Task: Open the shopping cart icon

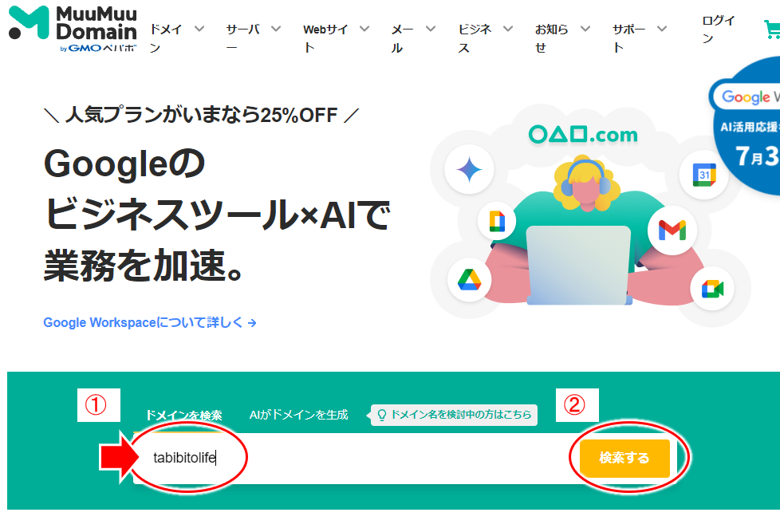Action: tap(772, 30)
